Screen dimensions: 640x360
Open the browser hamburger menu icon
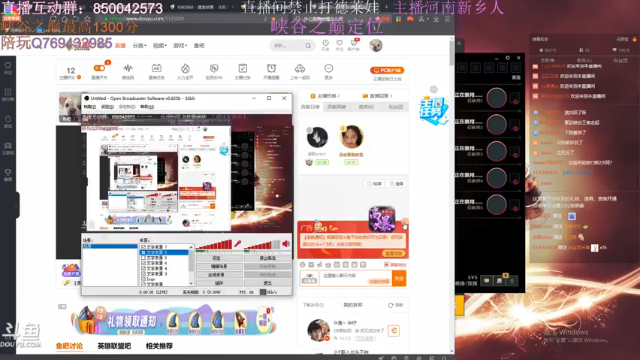click(447, 19)
